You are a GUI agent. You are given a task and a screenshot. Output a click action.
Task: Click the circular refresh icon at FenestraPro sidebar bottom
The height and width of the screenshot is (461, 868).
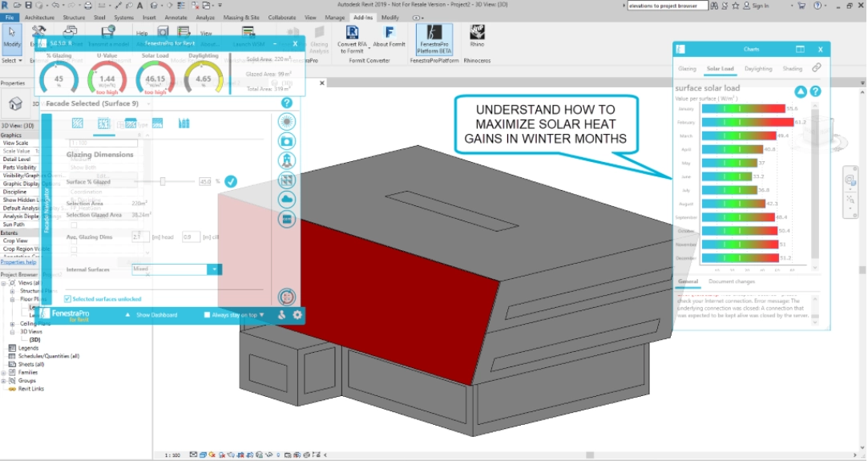pos(287,297)
